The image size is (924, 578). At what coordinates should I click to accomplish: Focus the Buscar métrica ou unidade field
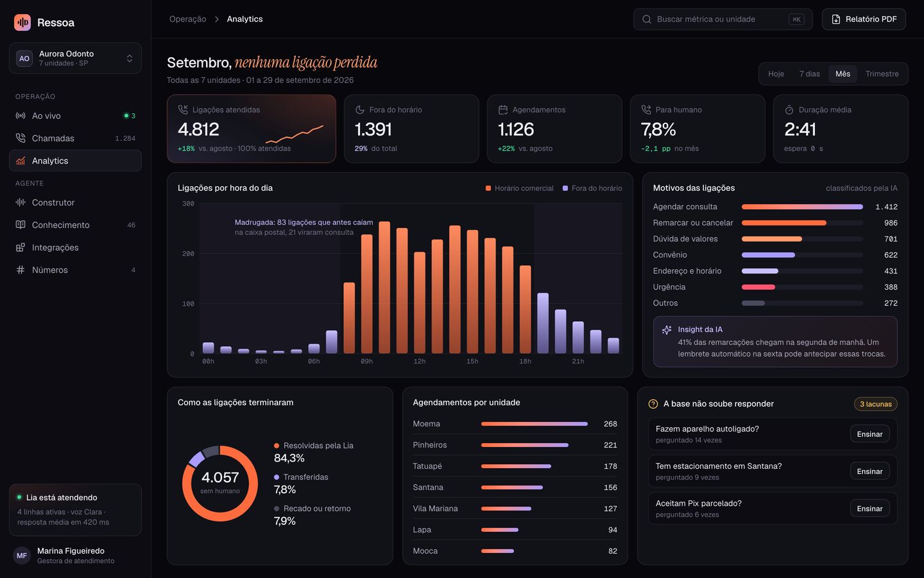723,19
